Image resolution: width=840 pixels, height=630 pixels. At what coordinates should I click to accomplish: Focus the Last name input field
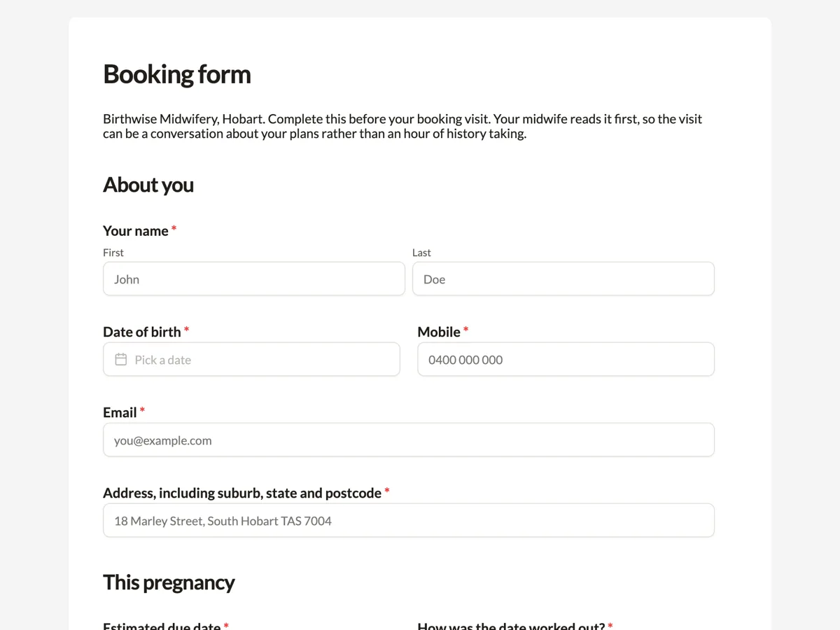tap(563, 279)
